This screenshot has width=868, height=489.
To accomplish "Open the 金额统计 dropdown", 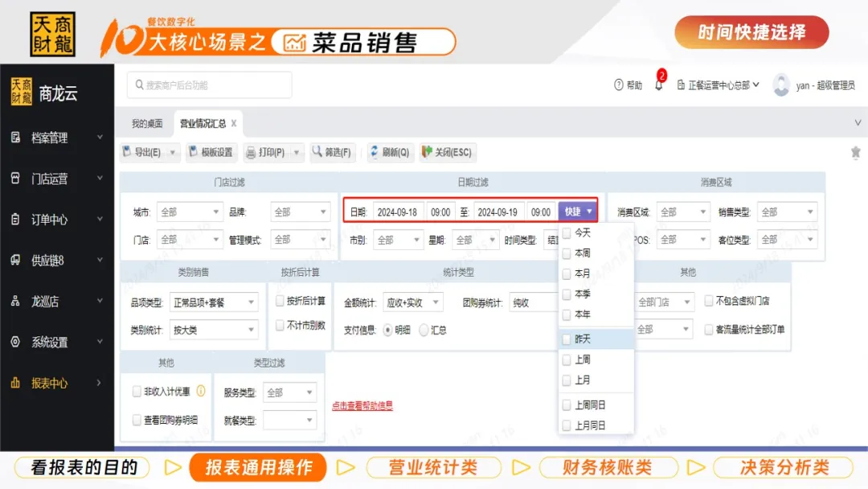I will click(x=413, y=302).
